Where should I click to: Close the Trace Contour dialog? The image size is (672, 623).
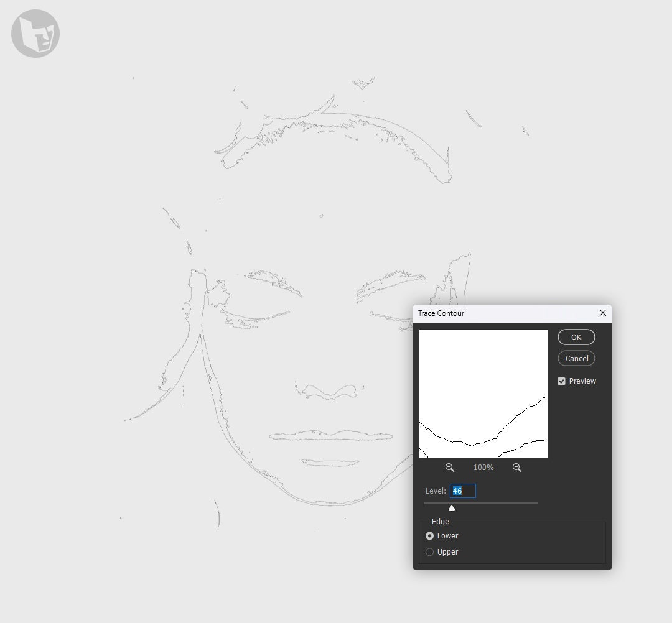point(602,313)
